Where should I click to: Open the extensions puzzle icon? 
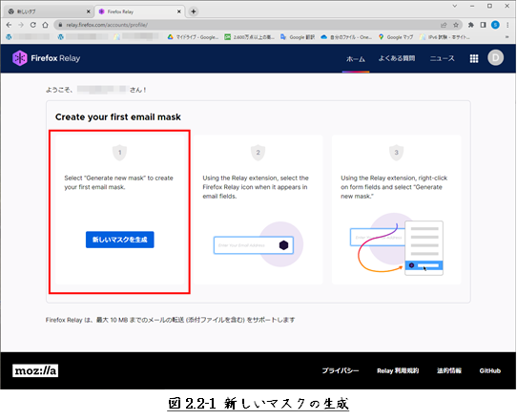471,25
